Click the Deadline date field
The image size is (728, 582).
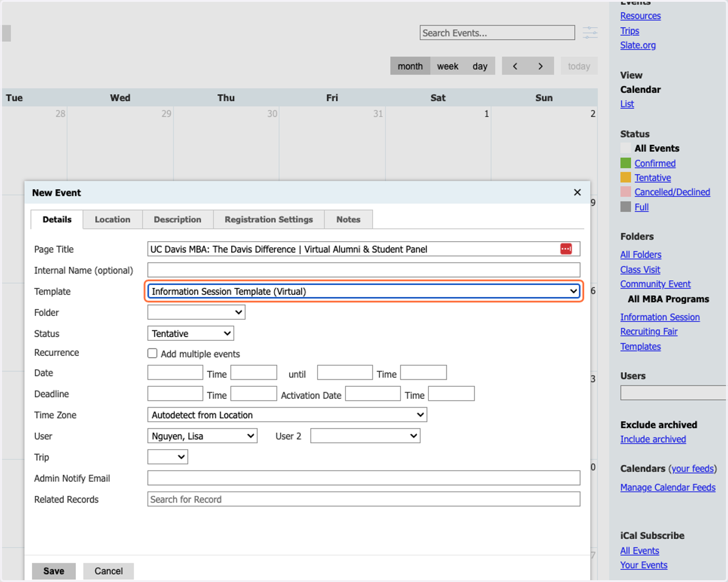point(175,393)
